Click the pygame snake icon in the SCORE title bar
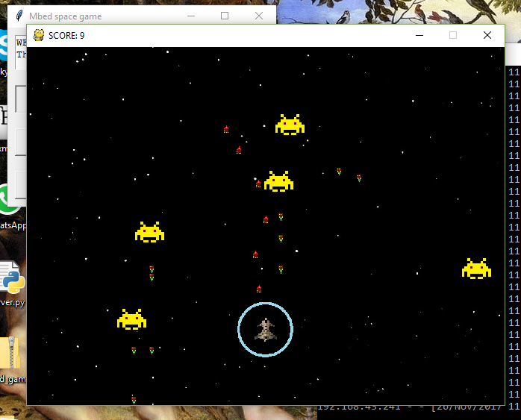This screenshot has width=521, height=420. point(39,35)
